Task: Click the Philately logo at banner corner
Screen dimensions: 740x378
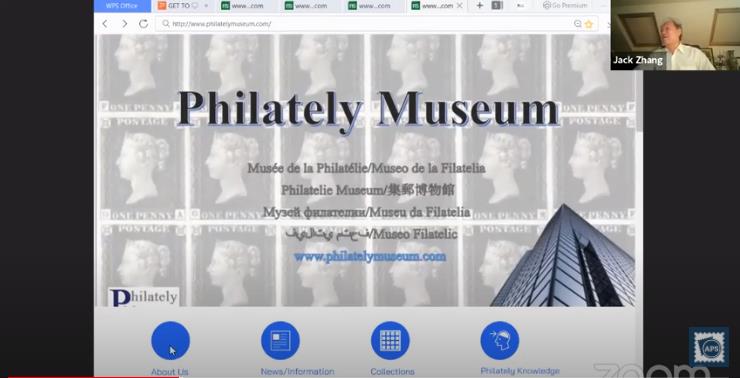Action: pos(144,297)
